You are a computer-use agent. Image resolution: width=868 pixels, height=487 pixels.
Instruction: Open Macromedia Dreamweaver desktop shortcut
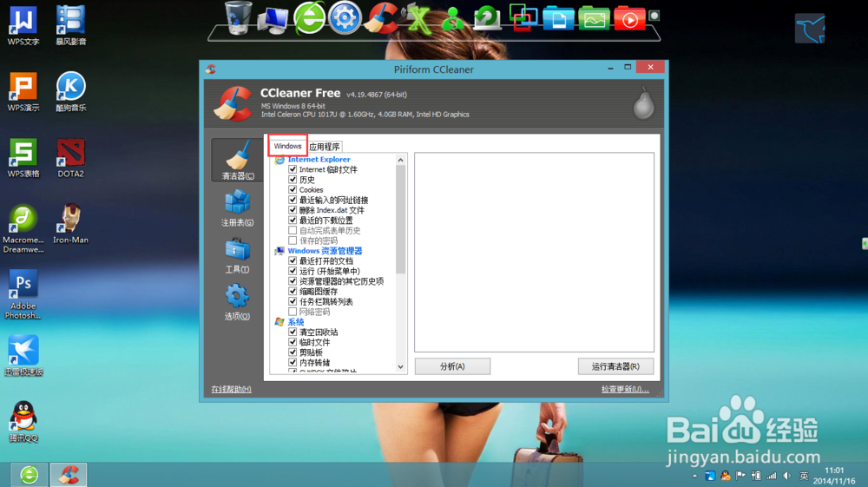[23, 228]
